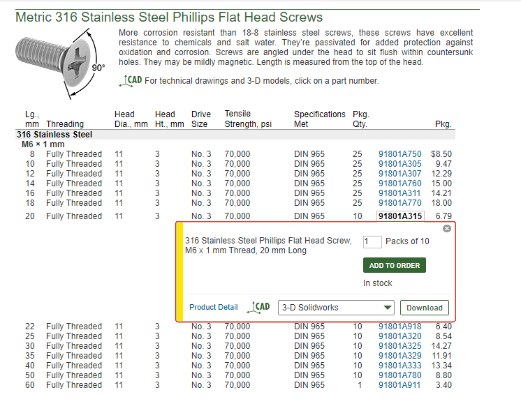
Task: Click the Head Dia., mm column header
Action: click(131, 119)
